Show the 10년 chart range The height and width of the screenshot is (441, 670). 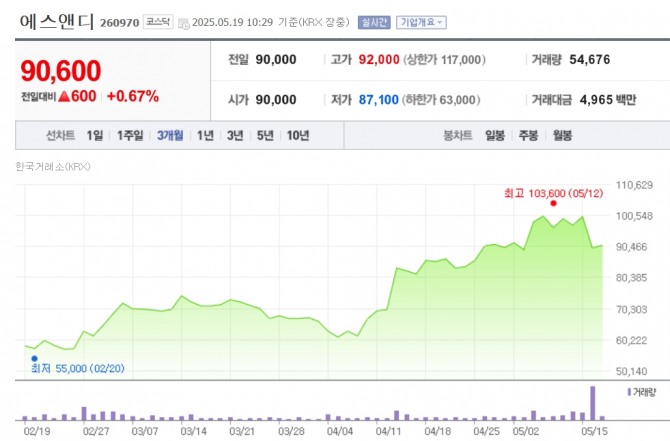tap(297, 135)
